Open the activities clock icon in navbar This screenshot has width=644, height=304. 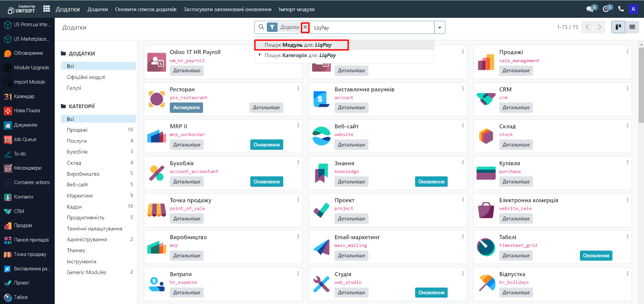[606, 9]
